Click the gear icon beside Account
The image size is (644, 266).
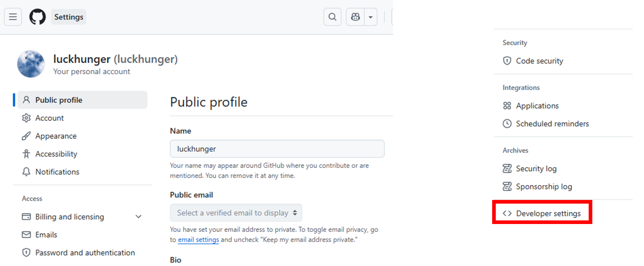26,118
